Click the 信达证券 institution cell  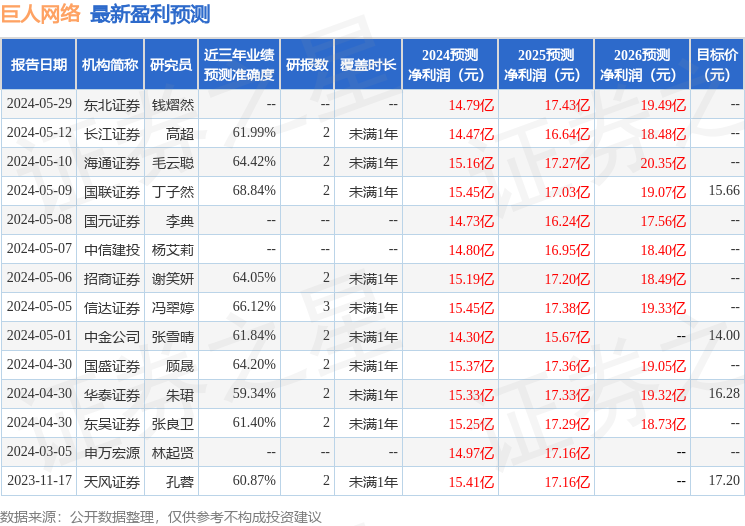112,308
